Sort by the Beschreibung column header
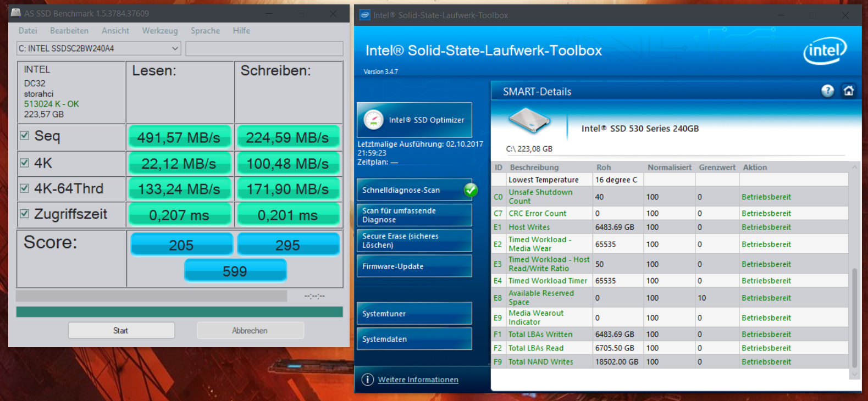 click(x=534, y=167)
